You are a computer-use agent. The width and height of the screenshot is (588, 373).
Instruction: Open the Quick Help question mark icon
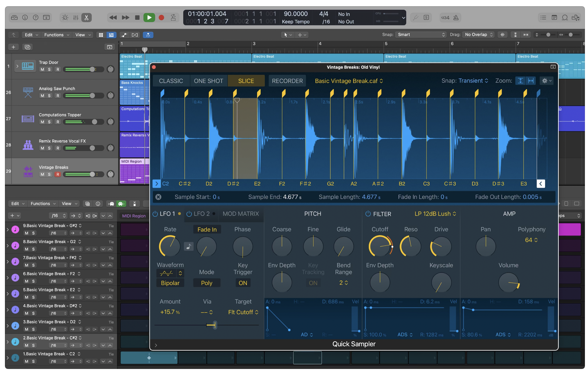(36, 18)
